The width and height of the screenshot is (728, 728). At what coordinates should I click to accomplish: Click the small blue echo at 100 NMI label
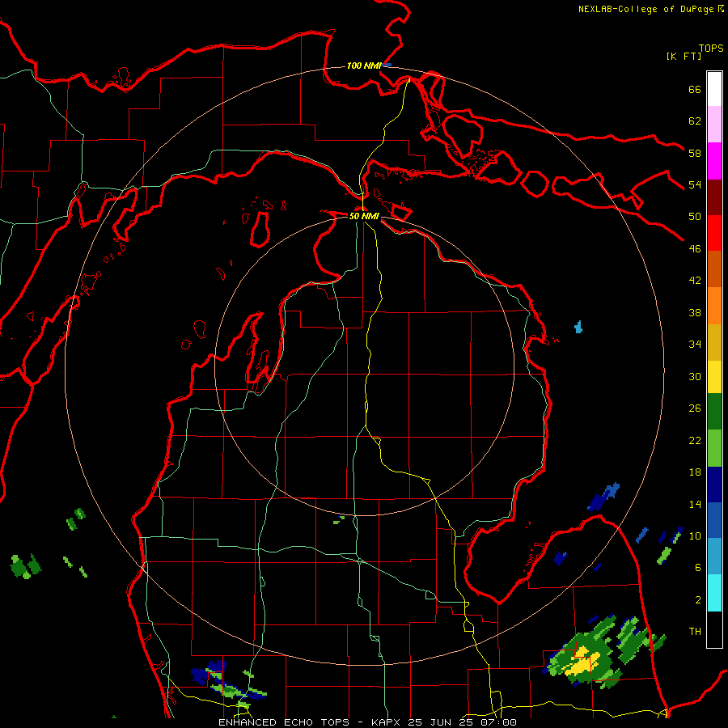click(x=387, y=65)
